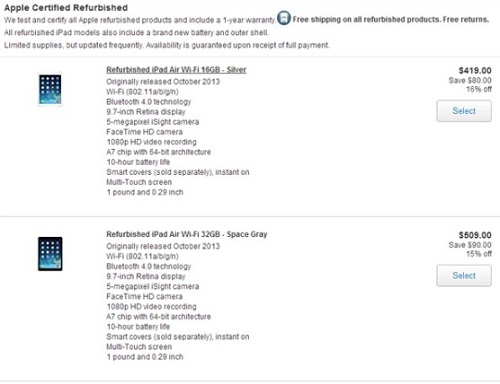Open Refurbished iPad Air 32GB Space Gray title

[187, 234]
